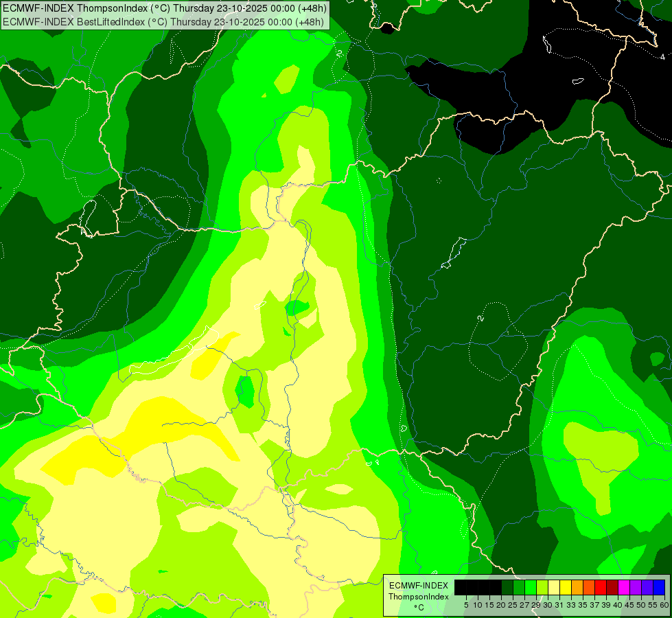The image size is (672, 618).
Task: Click the red 37–39 legend swatch
Action: click(x=601, y=588)
